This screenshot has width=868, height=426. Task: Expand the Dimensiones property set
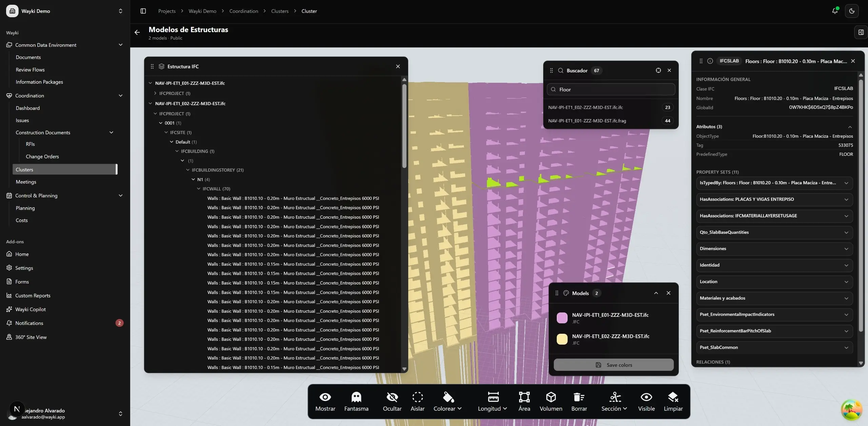[x=774, y=249]
